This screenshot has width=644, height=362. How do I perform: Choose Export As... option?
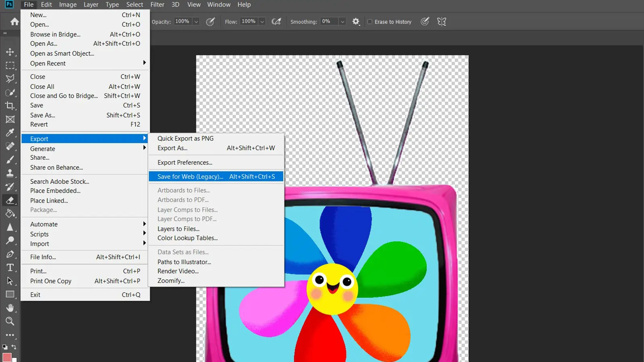[216, 148]
